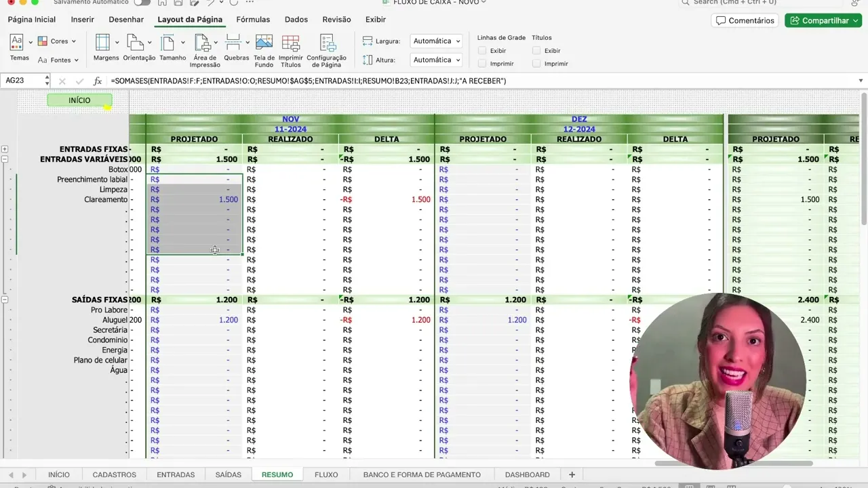Collapse the ENTRADAS VARIÁVEIS outline group
The height and width of the screenshot is (488, 868).
coord(5,159)
